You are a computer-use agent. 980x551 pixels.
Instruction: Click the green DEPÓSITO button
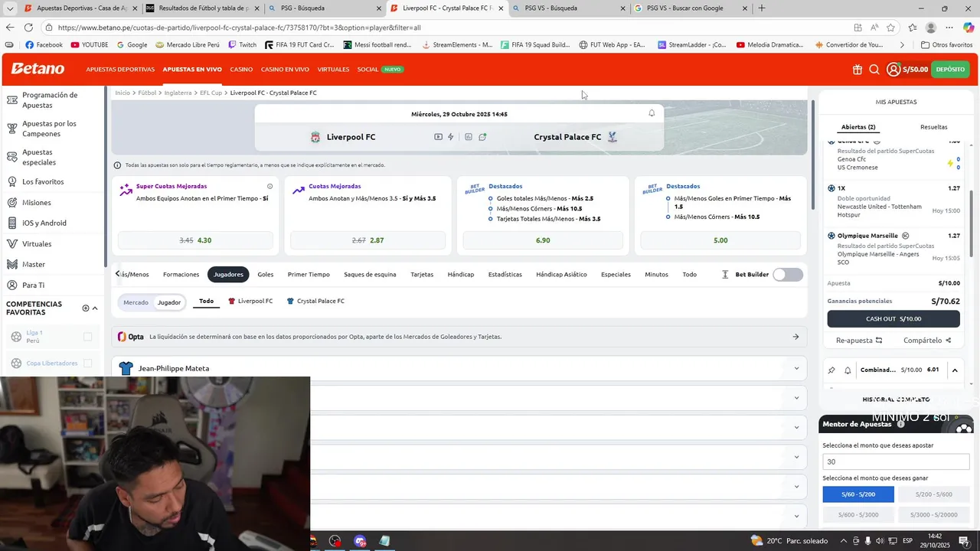[x=950, y=70]
